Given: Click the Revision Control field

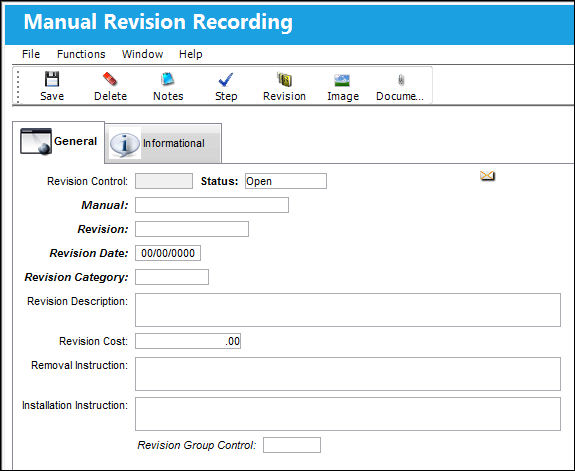Looking at the screenshot, I should (164, 181).
